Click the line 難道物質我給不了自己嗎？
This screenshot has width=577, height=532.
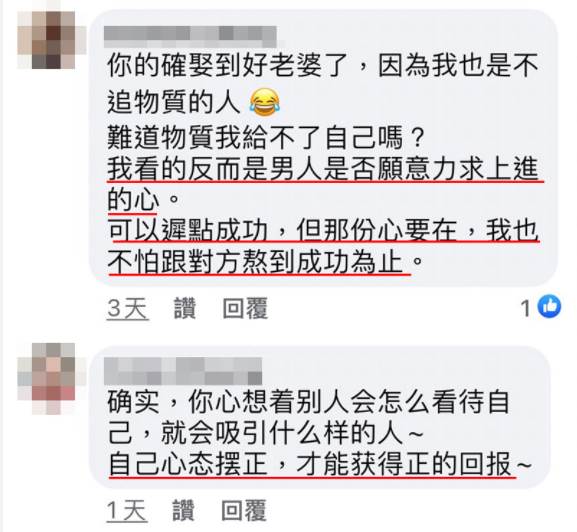coord(266,138)
